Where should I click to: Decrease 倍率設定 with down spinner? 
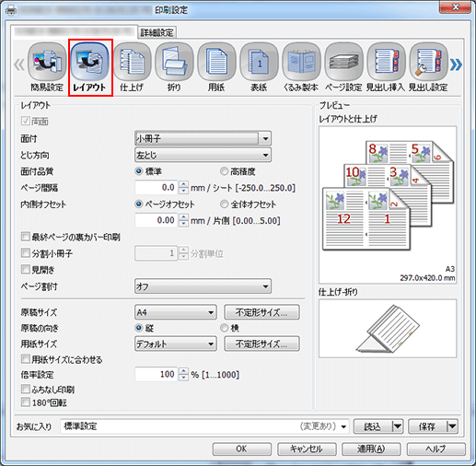[x=183, y=378]
